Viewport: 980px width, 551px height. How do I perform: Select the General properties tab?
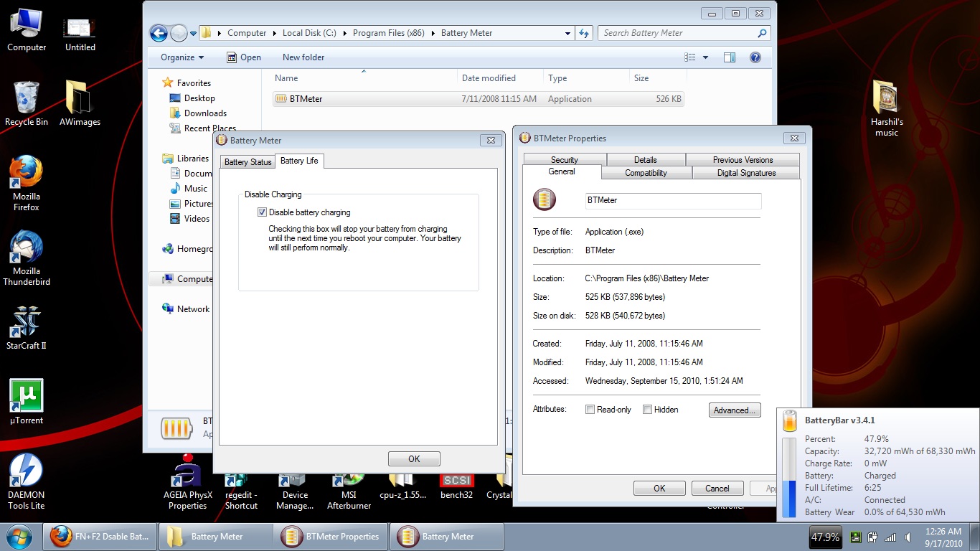click(561, 171)
